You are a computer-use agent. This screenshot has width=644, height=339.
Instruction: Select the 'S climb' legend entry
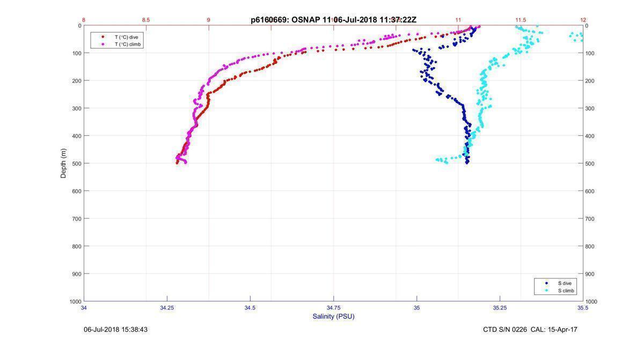point(566,291)
